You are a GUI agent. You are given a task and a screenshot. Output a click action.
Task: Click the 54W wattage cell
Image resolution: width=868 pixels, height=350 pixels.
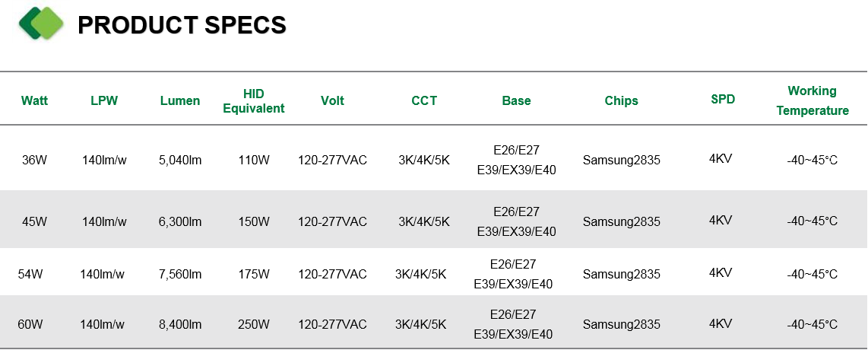point(30,274)
